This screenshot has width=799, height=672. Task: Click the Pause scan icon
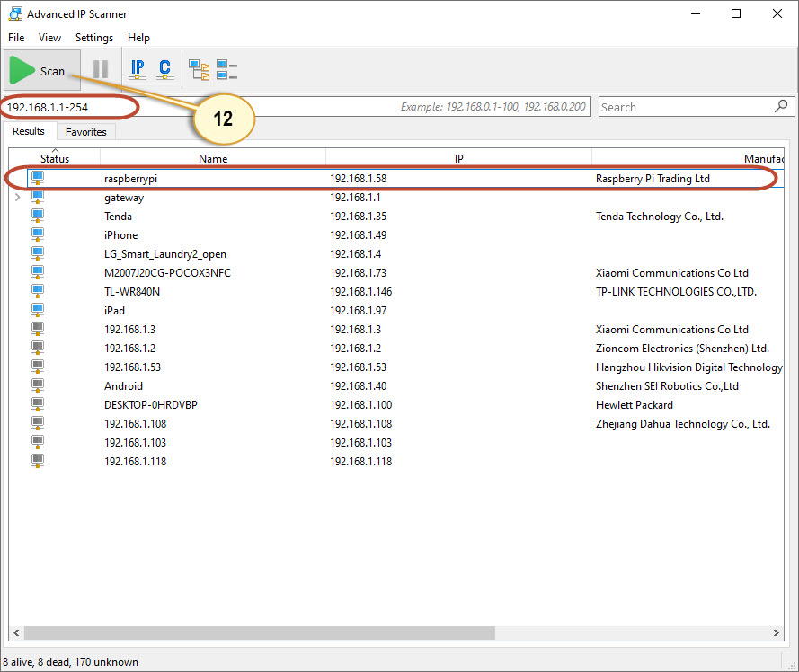click(x=101, y=70)
